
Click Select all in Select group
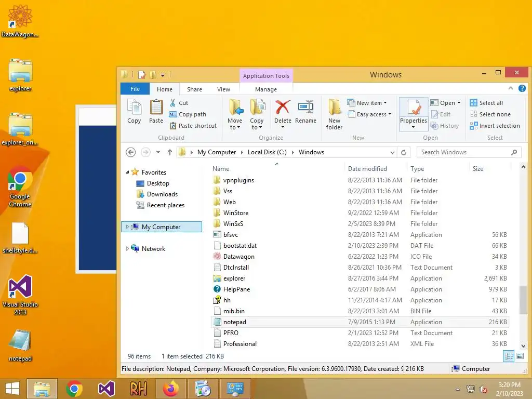tap(486, 103)
